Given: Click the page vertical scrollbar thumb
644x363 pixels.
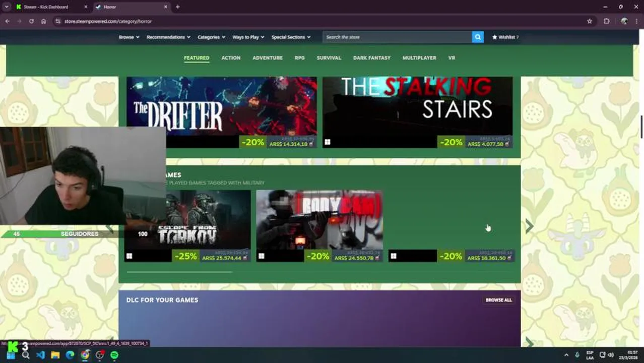Looking at the screenshot, I should pos(641,127).
